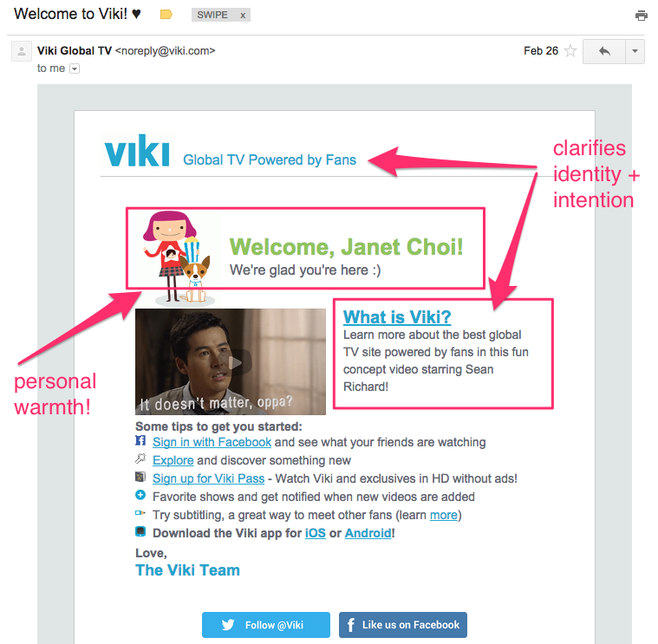Click 'Sign in with Facebook' link
The height and width of the screenshot is (644, 658).
[x=212, y=442]
